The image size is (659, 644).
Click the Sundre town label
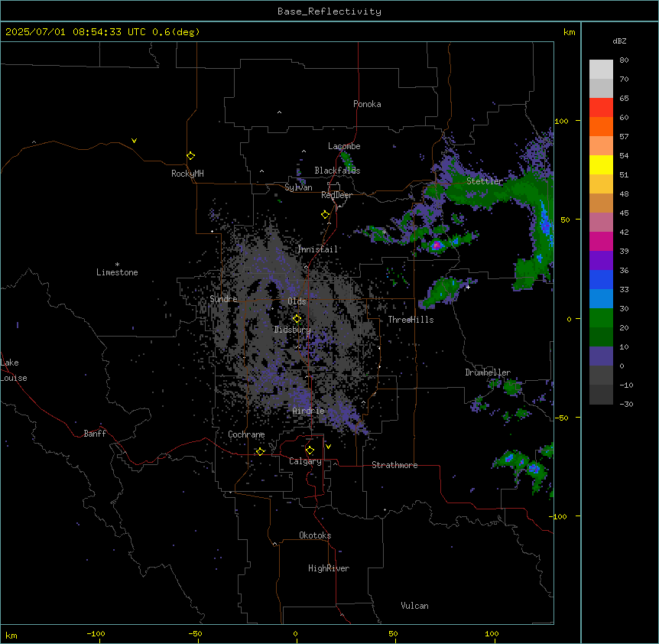[223, 299]
